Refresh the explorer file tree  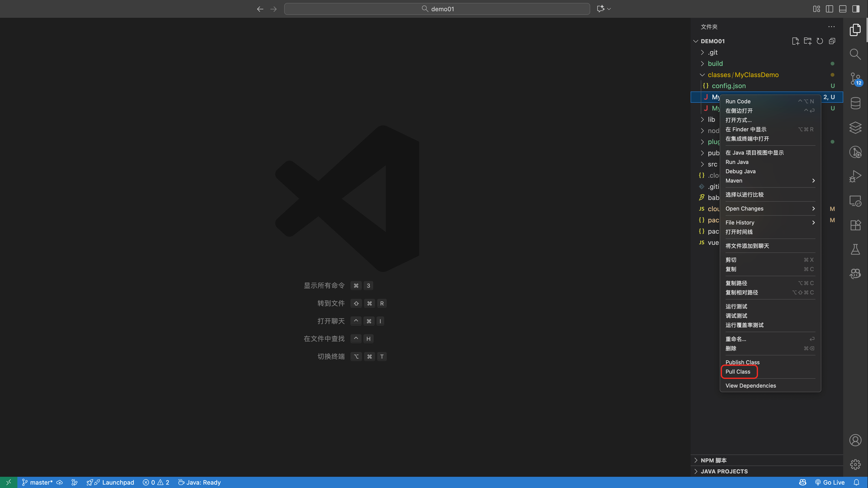click(819, 41)
